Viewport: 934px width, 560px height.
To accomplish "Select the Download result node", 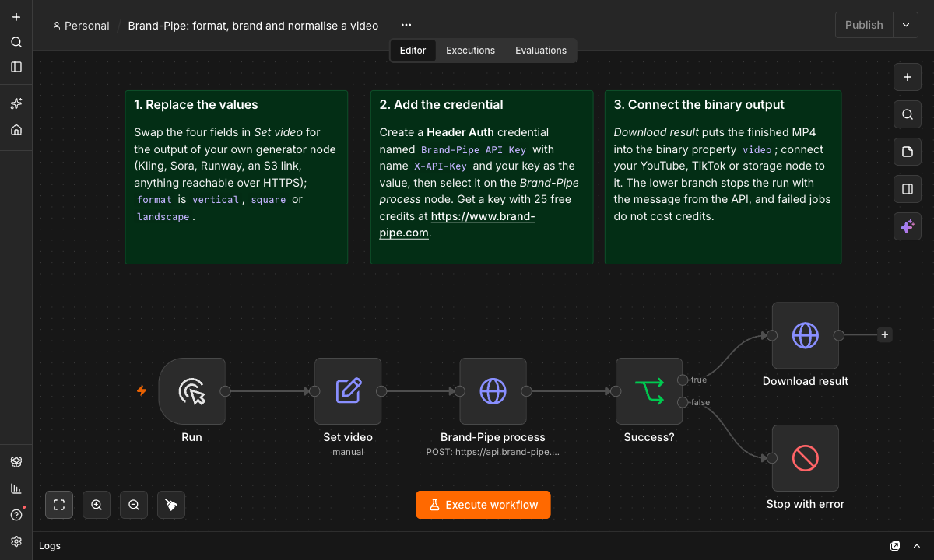I will click(x=806, y=335).
